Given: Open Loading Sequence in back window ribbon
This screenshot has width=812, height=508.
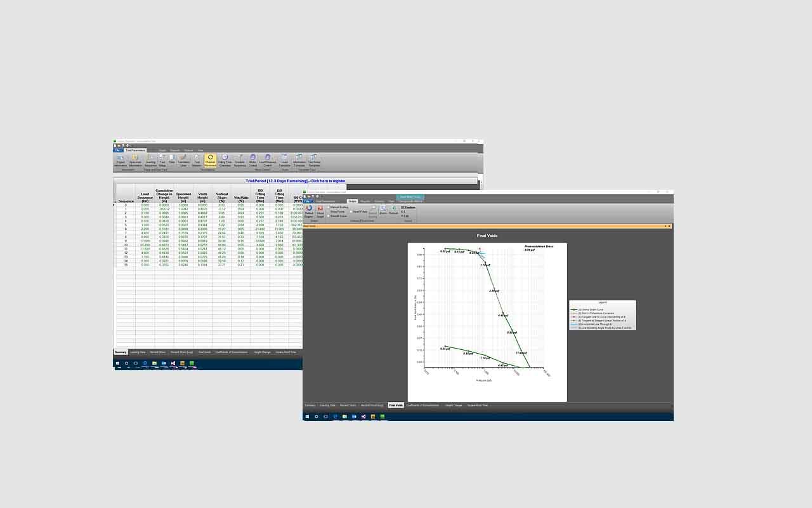Looking at the screenshot, I should (150, 159).
